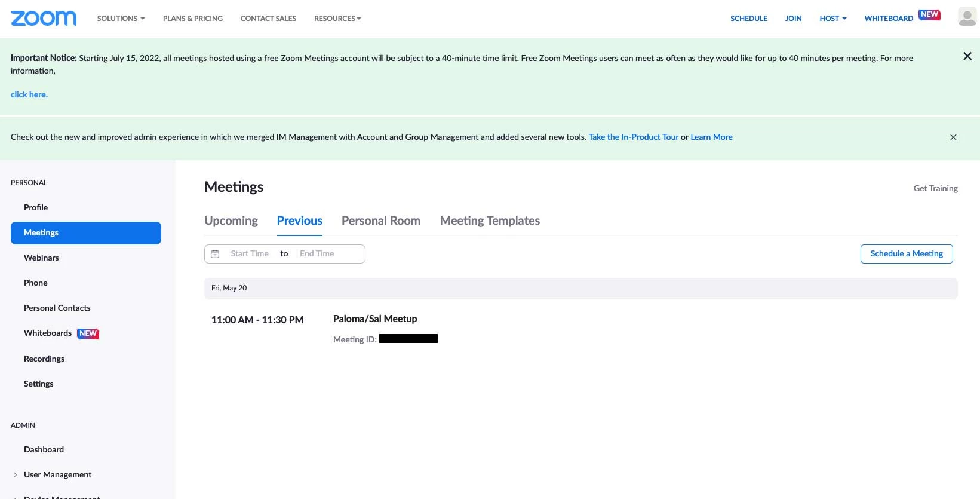Open the Solutions dropdown menu
Screen dimensions: 980x499
pyautogui.click(x=121, y=19)
